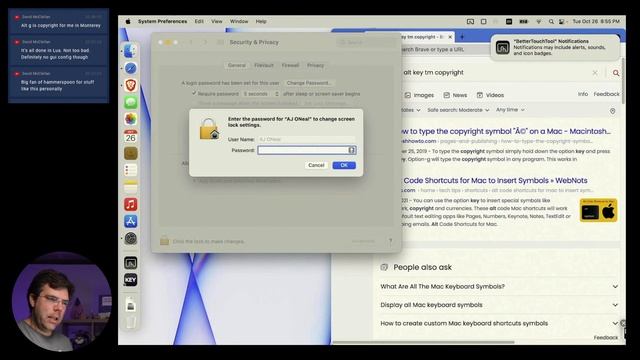Click the BetterTouchTool Notifications banner
The width and height of the screenshot is (640, 360).
[x=555, y=47]
